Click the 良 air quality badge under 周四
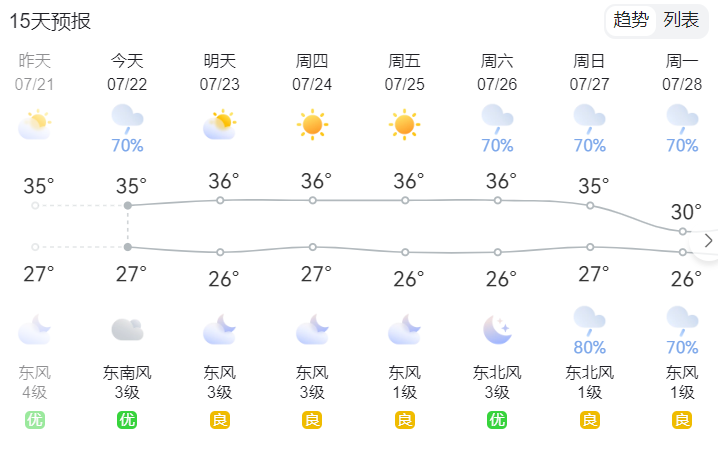The image size is (718, 454). click(312, 420)
